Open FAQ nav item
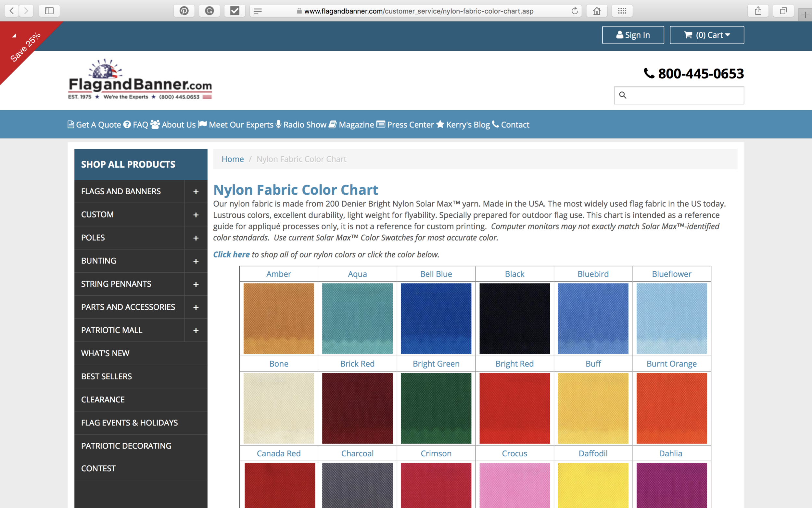The height and width of the screenshot is (508, 812). [136, 125]
